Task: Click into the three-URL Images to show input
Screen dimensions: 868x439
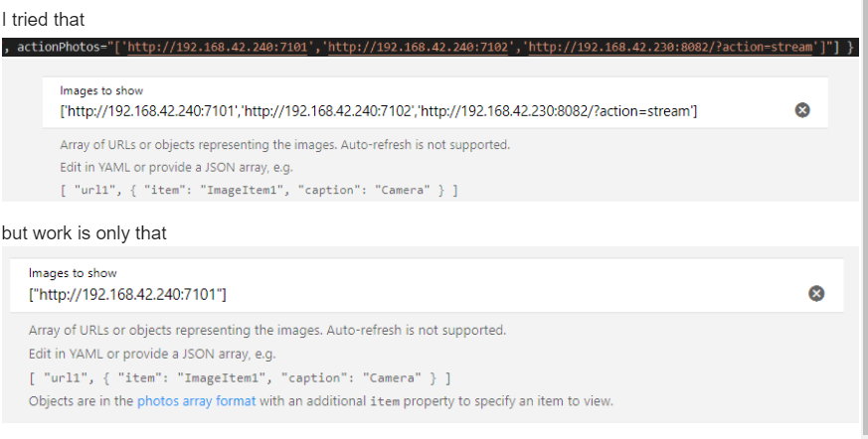Action: click(x=378, y=110)
